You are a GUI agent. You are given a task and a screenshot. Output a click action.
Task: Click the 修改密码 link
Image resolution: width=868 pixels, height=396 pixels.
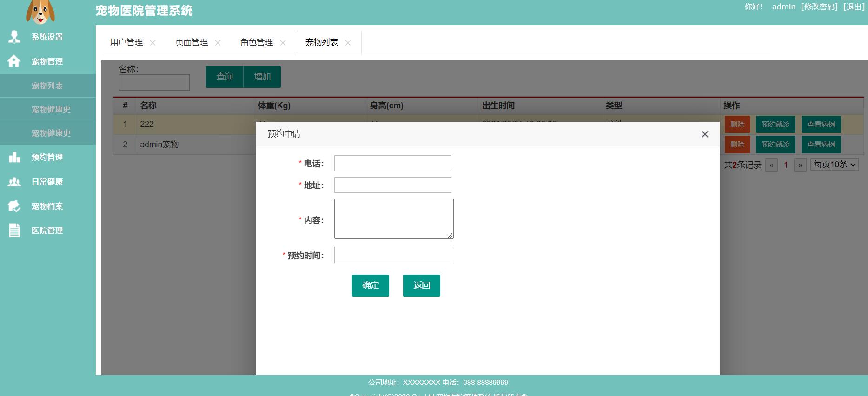pos(819,7)
